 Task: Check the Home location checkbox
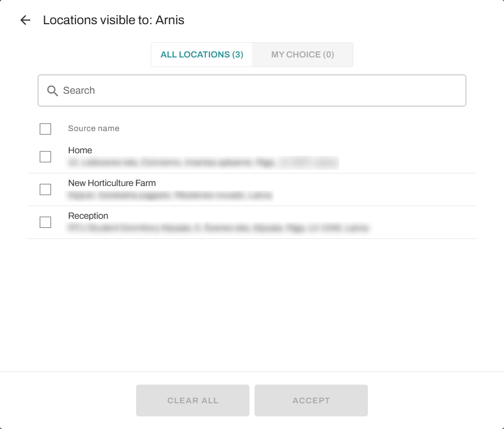point(45,157)
